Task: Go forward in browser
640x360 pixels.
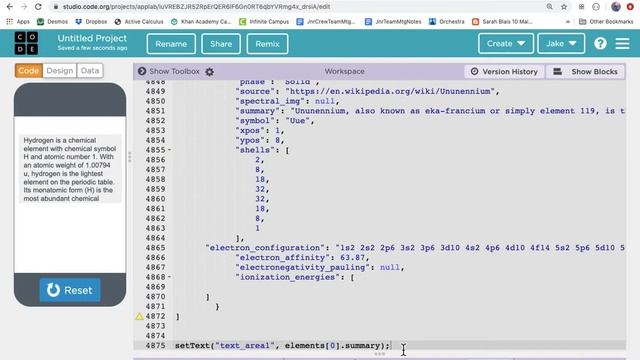Action: 24,7
